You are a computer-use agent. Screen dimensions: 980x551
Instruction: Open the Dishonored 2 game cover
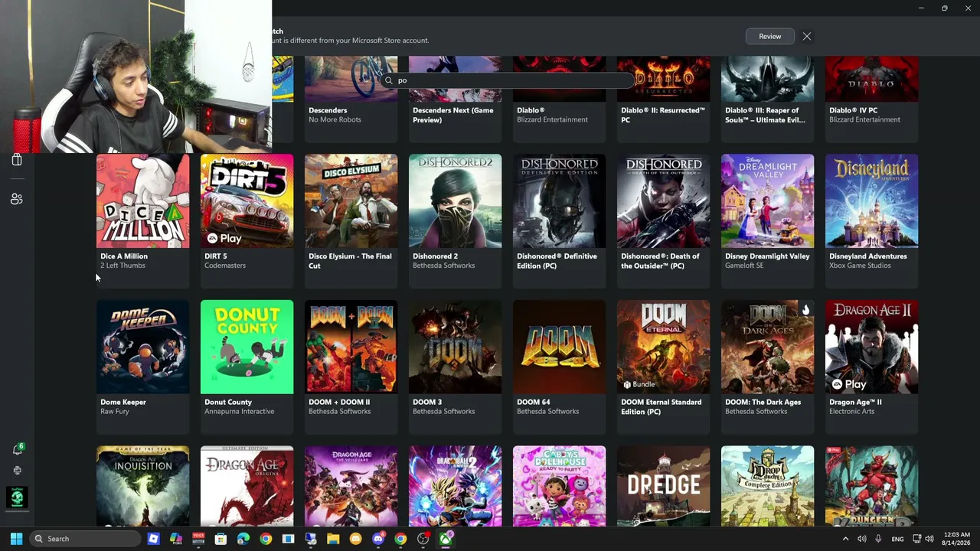(x=455, y=201)
